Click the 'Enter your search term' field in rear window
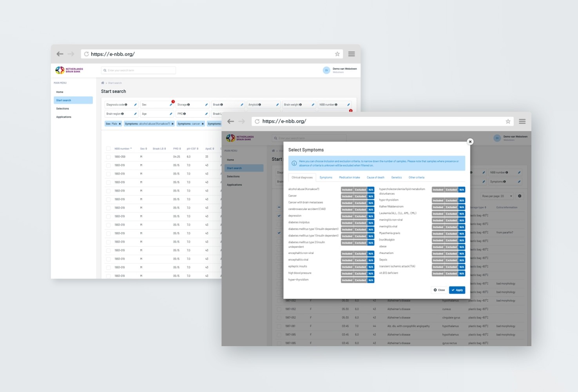Viewport: 578px width, 392px height. tap(138, 71)
